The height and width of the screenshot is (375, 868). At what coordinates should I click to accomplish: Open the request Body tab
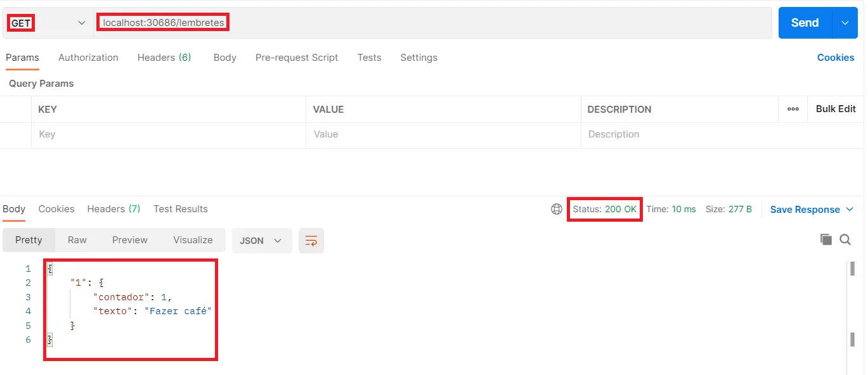[x=225, y=58]
